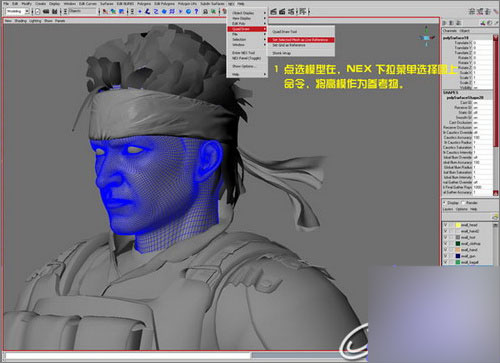Click the blue color swatch of gun layer
Image resolution: width=500 pixels, height=363 pixels.
coord(458,256)
